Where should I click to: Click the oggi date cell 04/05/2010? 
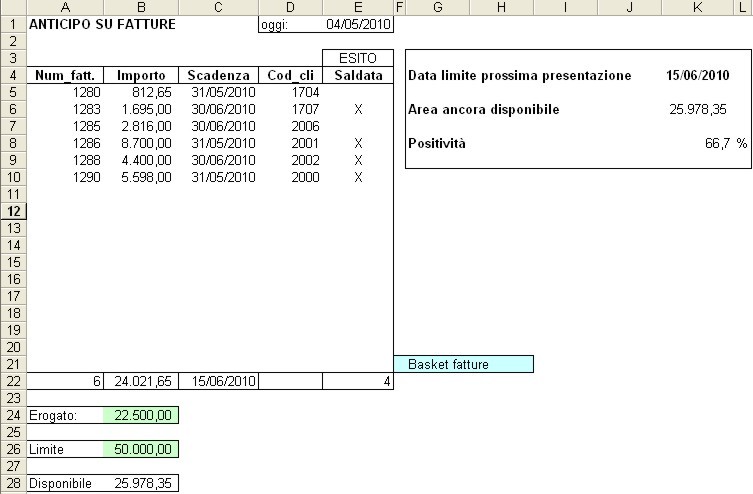pos(358,25)
